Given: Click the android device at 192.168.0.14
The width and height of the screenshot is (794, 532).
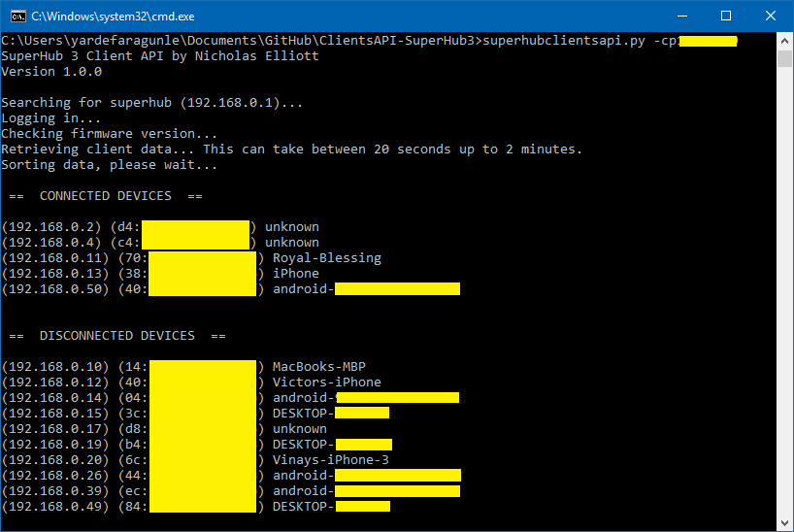Looking at the screenshot, I should tap(366, 398).
